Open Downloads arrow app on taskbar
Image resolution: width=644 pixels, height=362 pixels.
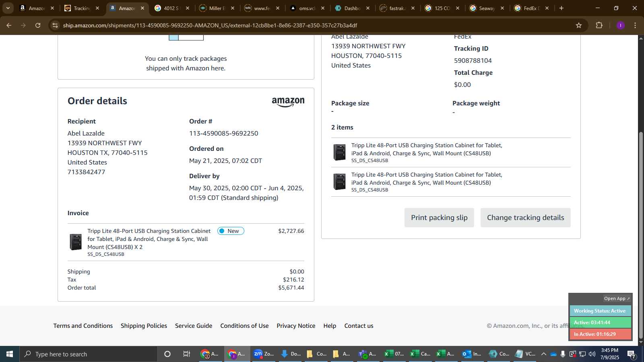(290, 354)
